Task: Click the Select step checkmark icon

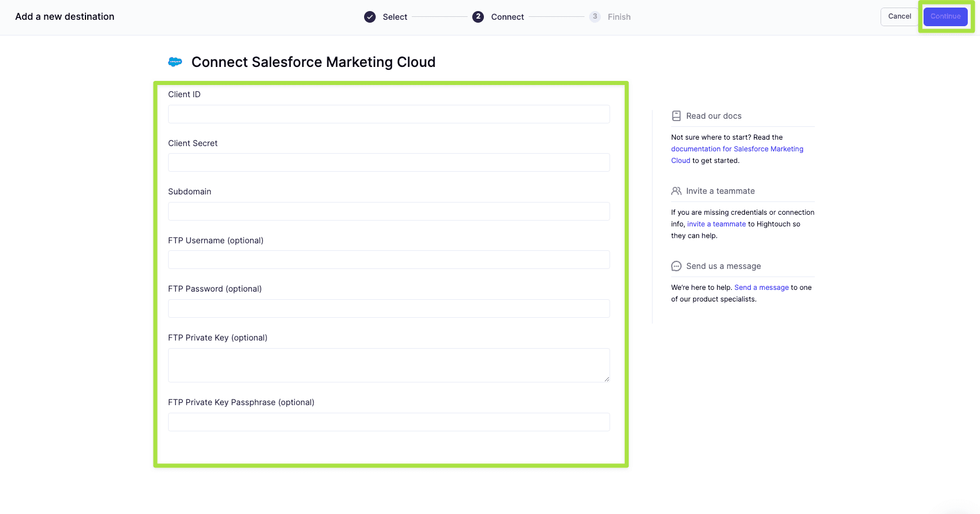Action: coord(370,17)
